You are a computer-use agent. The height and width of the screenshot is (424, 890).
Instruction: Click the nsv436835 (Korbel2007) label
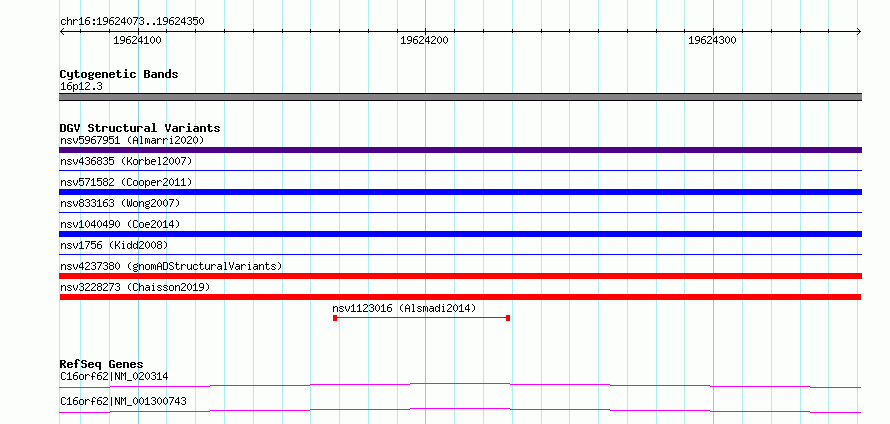click(126, 161)
